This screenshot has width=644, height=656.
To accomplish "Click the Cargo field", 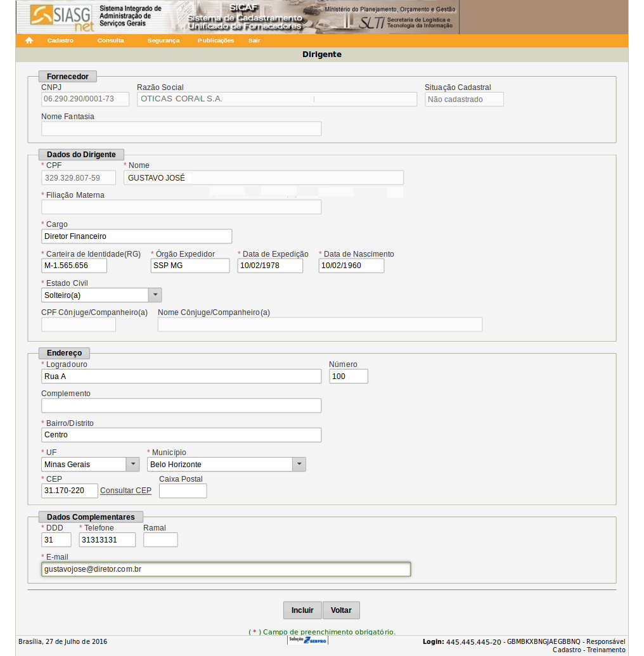I will pos(136,236).
